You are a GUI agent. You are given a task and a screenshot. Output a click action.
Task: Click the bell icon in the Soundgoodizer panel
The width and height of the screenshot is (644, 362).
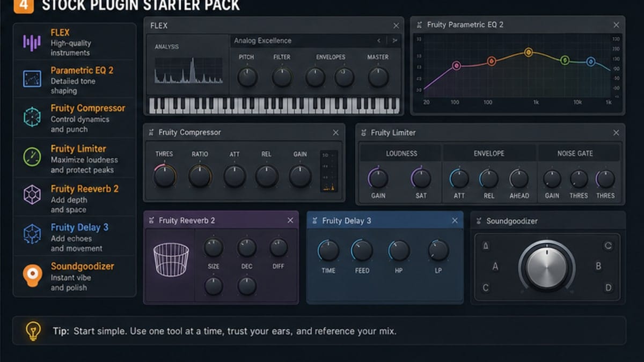click(486, 246)
